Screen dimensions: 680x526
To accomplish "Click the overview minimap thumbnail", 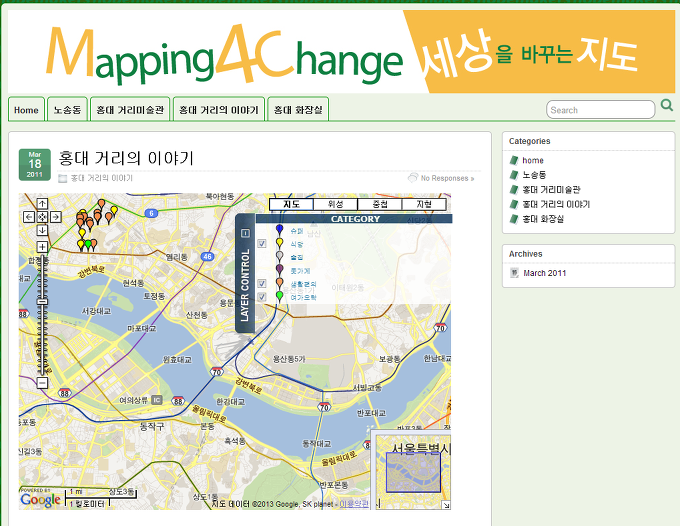I will 413,473.
